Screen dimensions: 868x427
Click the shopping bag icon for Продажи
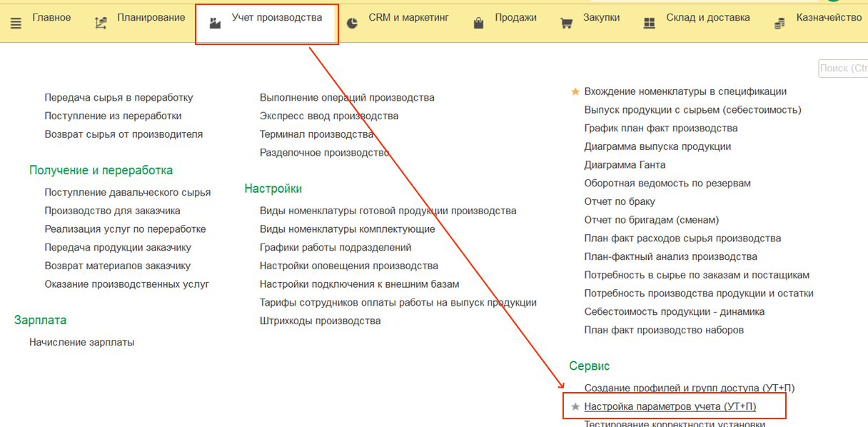pyautogui.click(x=479, y=23)
